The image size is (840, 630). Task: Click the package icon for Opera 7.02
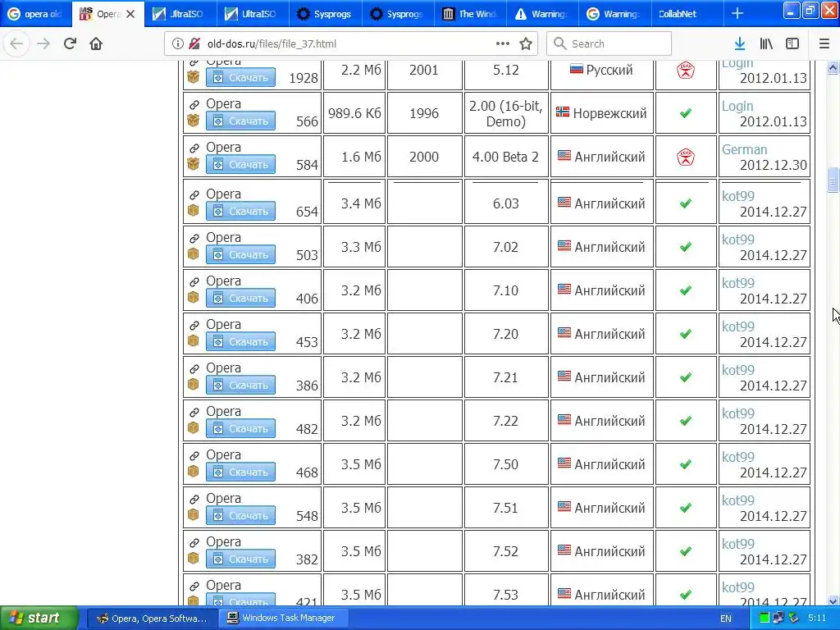(194, 254)
